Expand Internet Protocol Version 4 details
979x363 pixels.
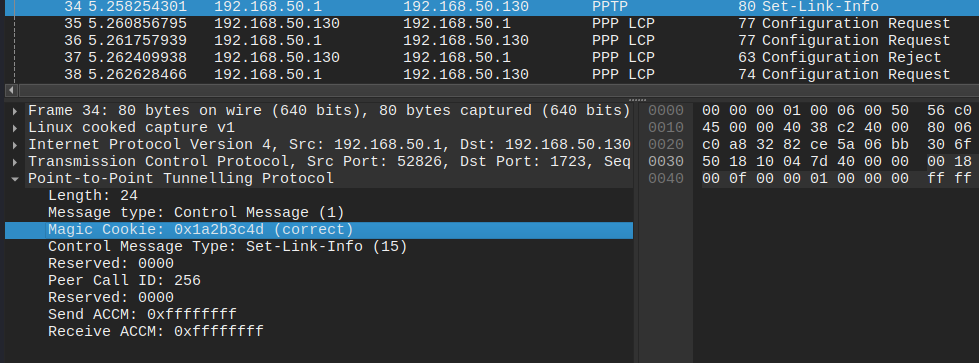pos(15,145)
